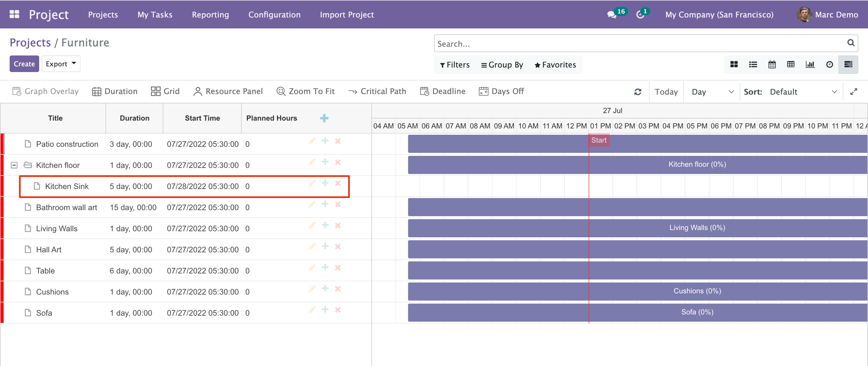The height and width of the screenshot is (366, 868).
Task: Switch to calendar view icon
Action: (x=772, y=65)
